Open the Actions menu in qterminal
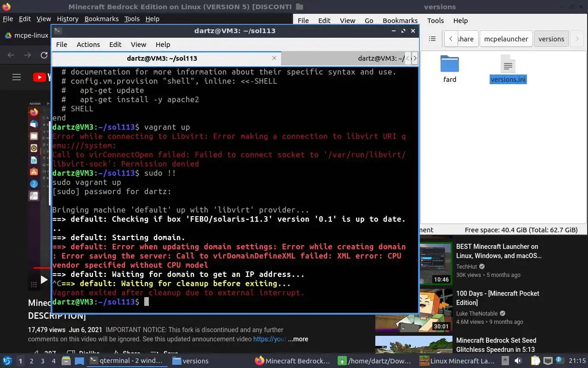Viewport: 588px width, 368px height. click(88, 44)
